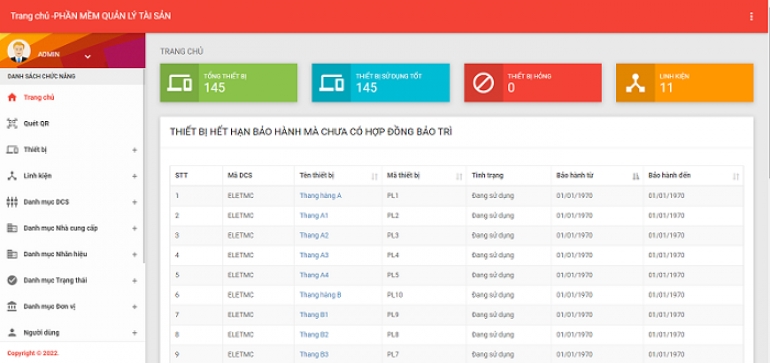
Task: Click the prohibited icon on Thiết bị hỏng card
Action: click(483, 83)
